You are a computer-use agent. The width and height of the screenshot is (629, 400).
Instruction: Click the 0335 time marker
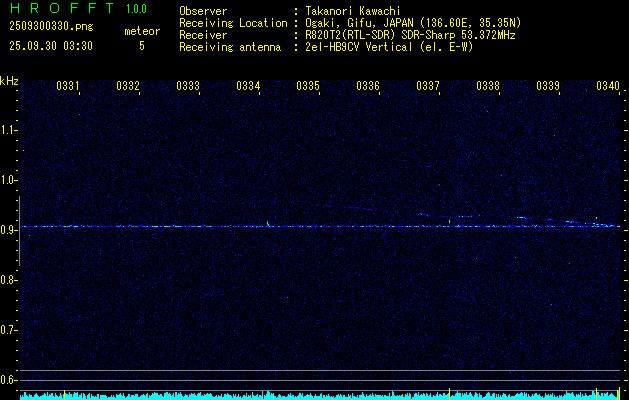point(308,86)
